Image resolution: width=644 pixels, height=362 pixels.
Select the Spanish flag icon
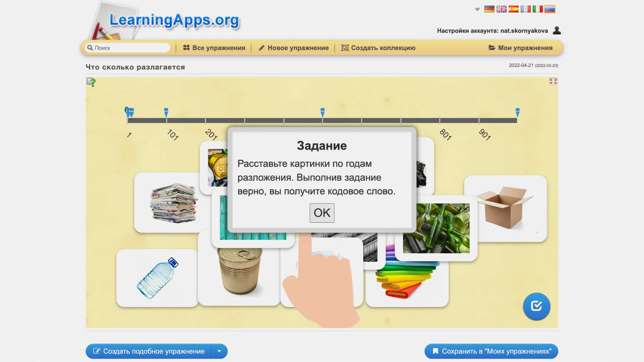513,9
